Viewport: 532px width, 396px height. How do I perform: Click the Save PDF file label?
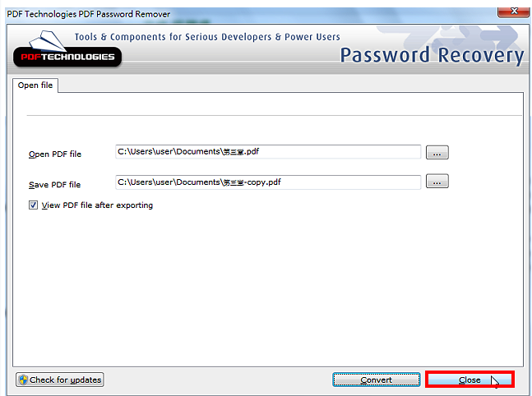(54, 185)
